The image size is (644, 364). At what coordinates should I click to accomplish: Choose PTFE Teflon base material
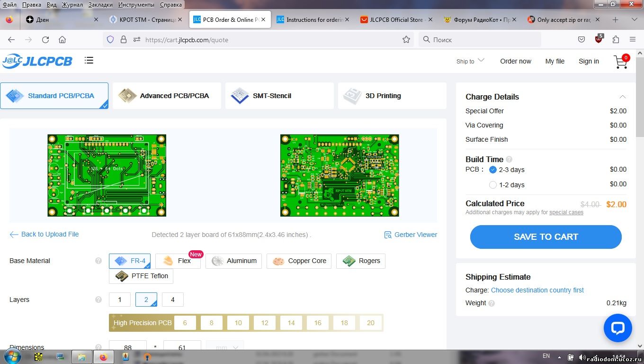coord(141,276)
